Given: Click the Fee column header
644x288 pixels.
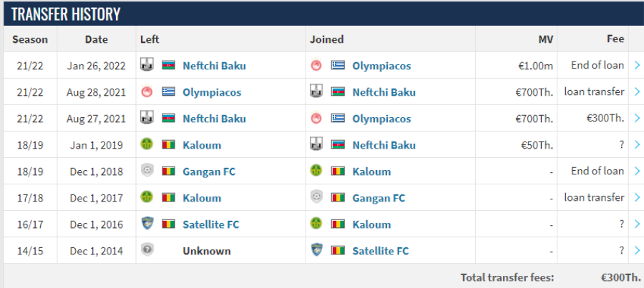Looking at the screenshot, I should 615,39.
